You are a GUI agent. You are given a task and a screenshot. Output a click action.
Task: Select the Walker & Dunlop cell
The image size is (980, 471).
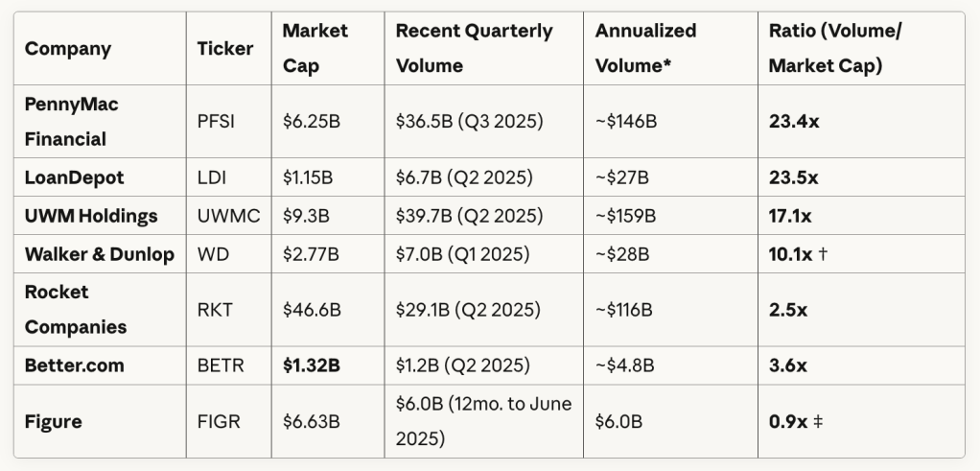[100, 254]
